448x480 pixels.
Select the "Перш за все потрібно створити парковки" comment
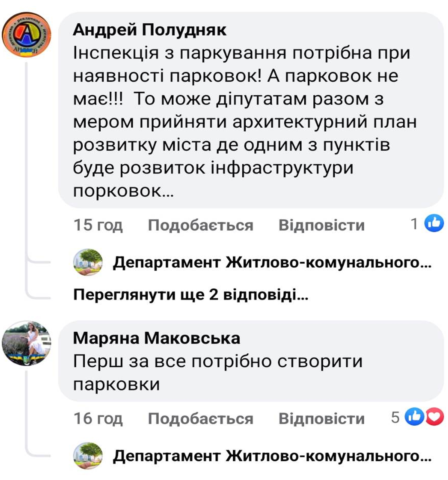[x=218, y=373]
